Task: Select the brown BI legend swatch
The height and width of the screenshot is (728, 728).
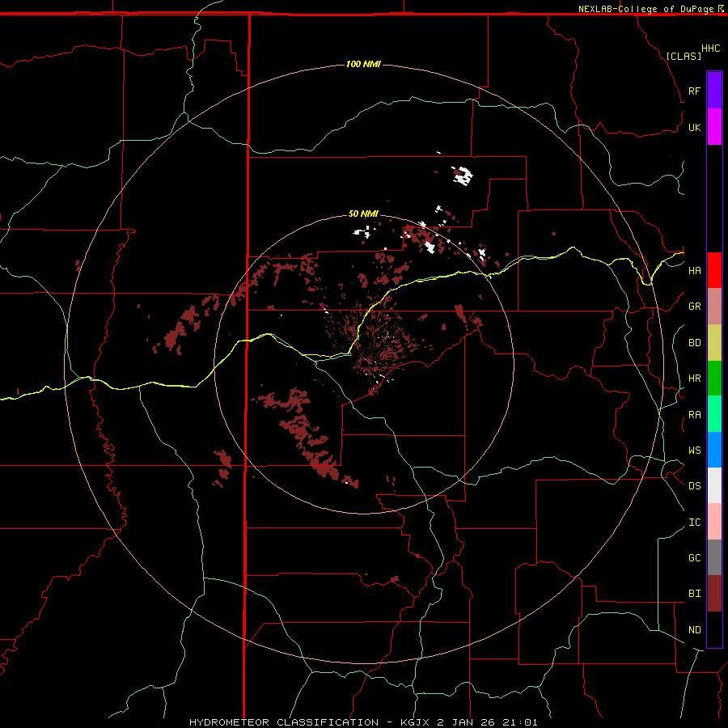Action: (x=714, y=594)
